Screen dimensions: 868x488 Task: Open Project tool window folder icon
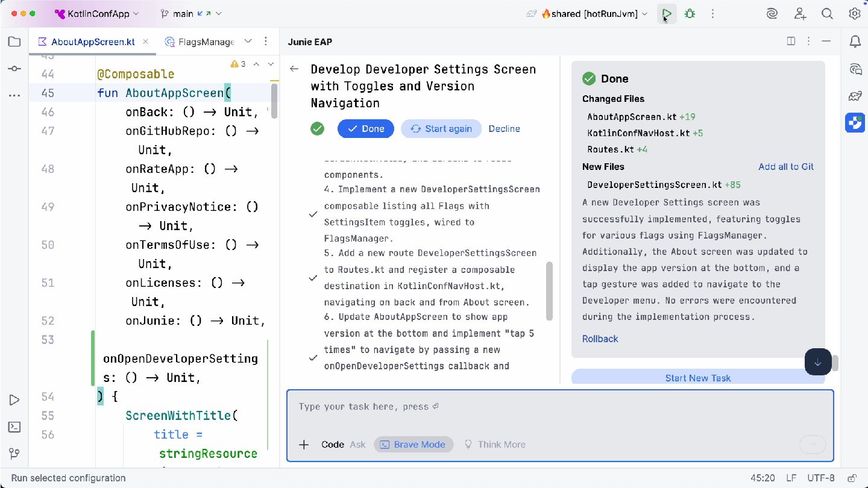coord(14,42)
